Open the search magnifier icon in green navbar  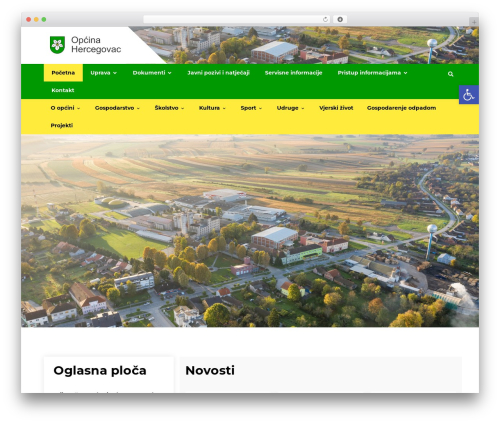(x=450, y=74)
